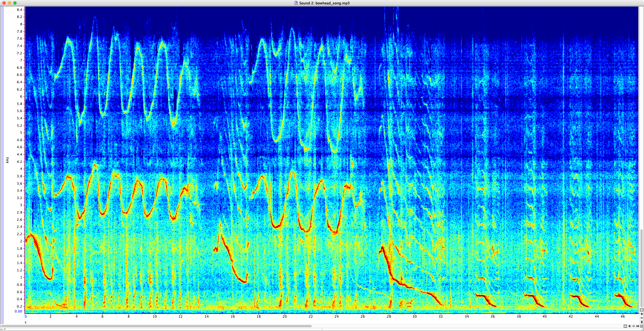Click horizontal center-position icon with magenta line
This screenshot has width=644, height=331.
[625, 326]
